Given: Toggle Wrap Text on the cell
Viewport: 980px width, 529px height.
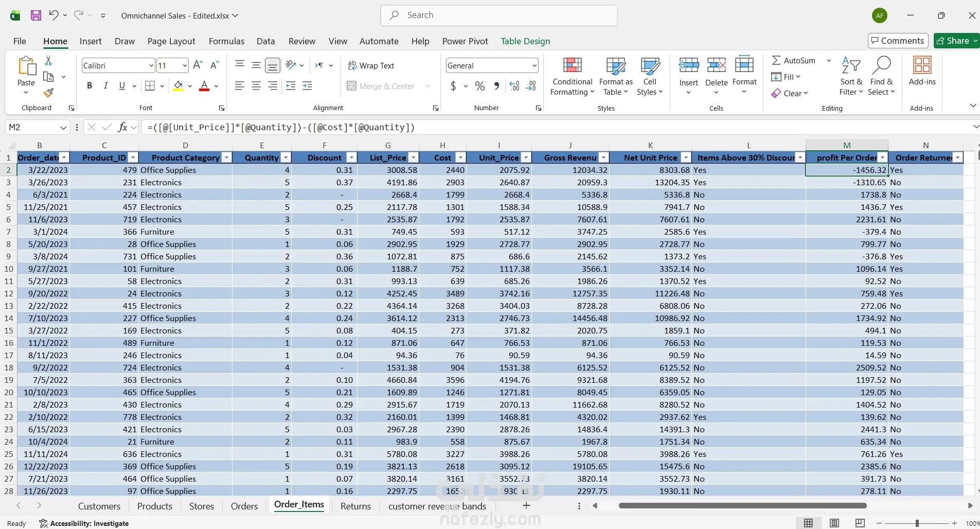Looking at the screenshot, I should (x=371, y=65).
